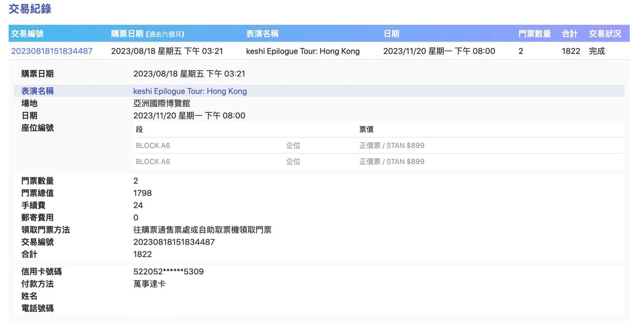Click the 日期 column header
644x325 pixels.
coord(391,33)
